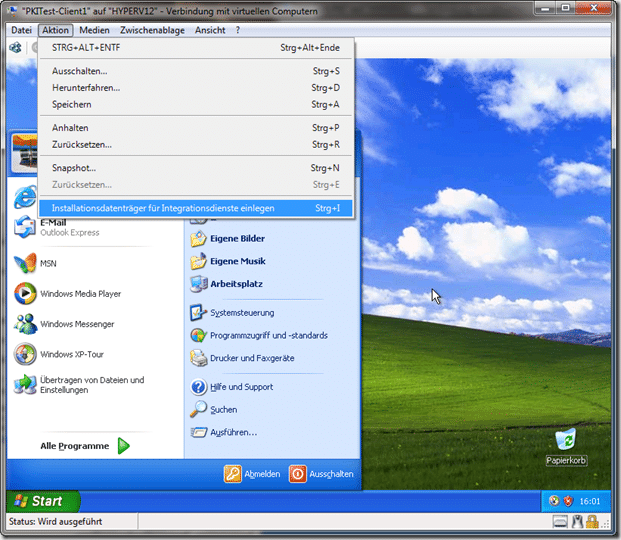Click the keyboard status bar icon
621x540 pixels.
[x=560, y=522]
